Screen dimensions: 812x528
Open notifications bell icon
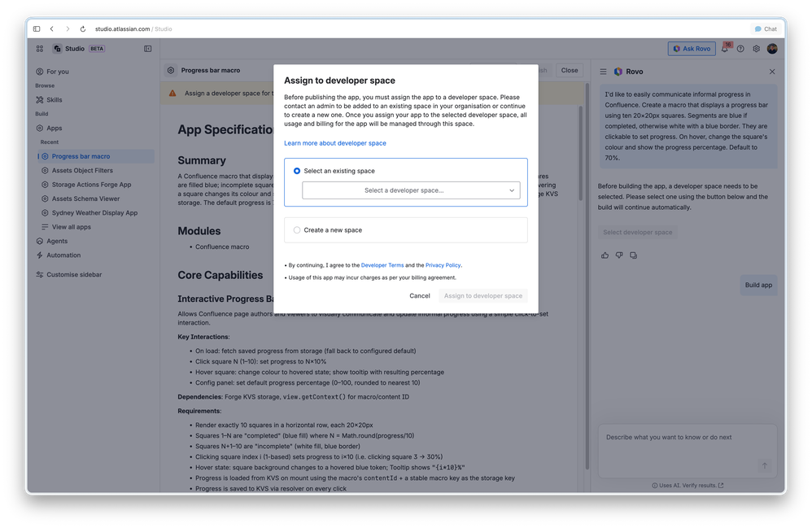click(725, 49)
